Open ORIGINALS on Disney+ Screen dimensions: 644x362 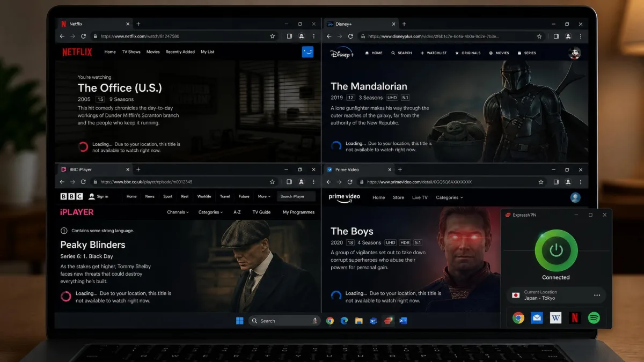click(468, 53)
